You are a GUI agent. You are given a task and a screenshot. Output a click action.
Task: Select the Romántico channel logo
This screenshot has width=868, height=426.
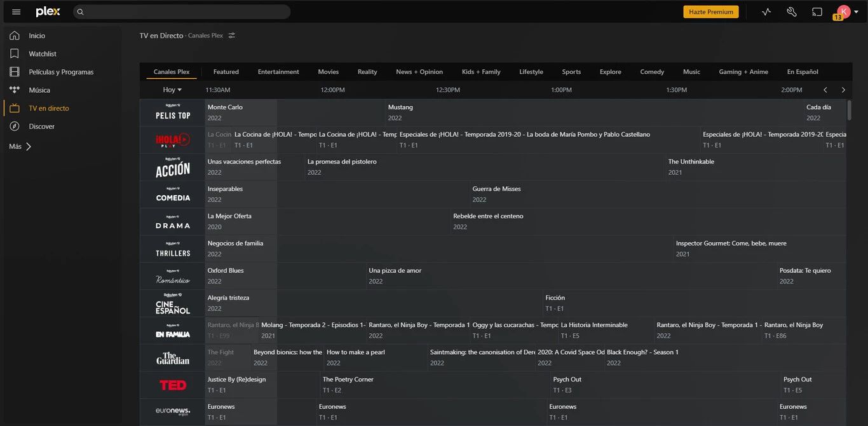point(173,277)
